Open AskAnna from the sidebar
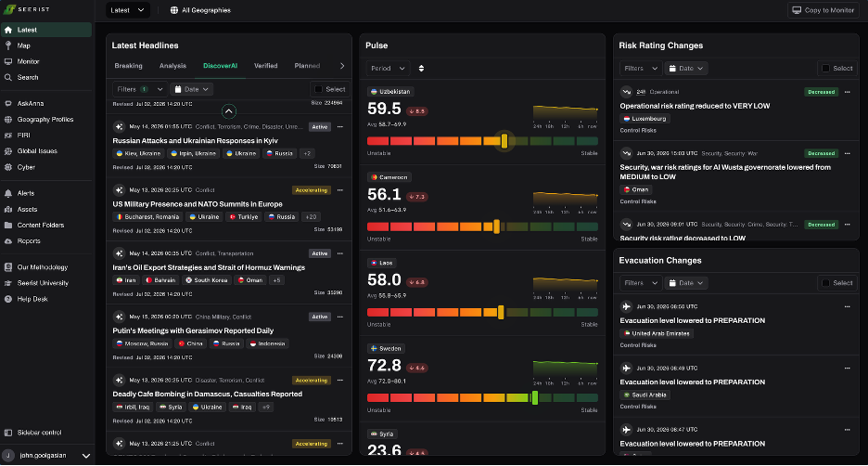This screenshot has height=466, width=868. click(30, 104)
